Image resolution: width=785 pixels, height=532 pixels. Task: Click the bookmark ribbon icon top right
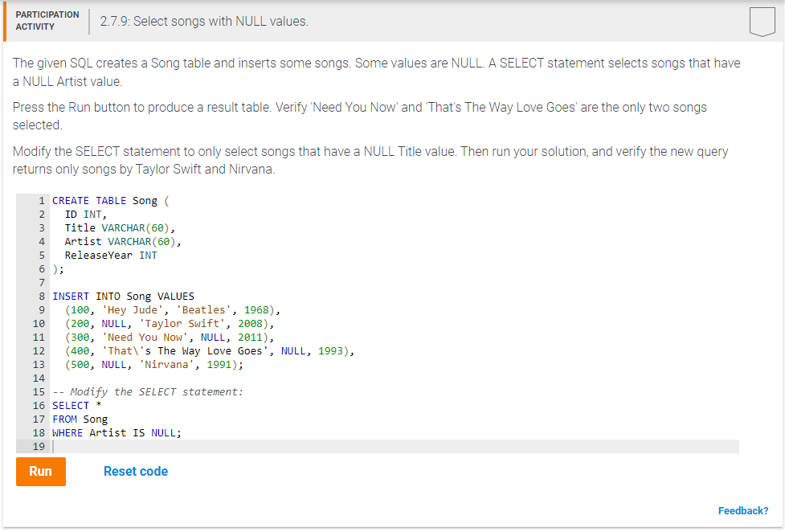pos(763,21)
